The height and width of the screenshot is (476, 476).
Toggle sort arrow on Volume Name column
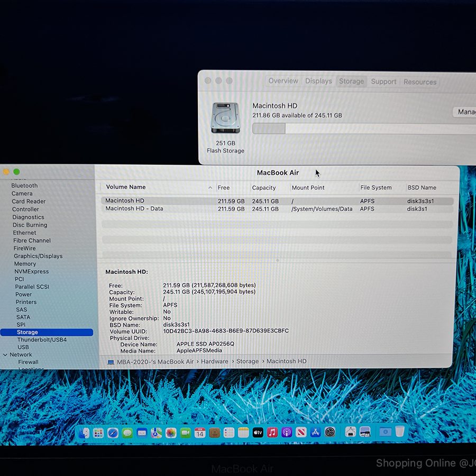pyautogui.click(x=210, y=188)
